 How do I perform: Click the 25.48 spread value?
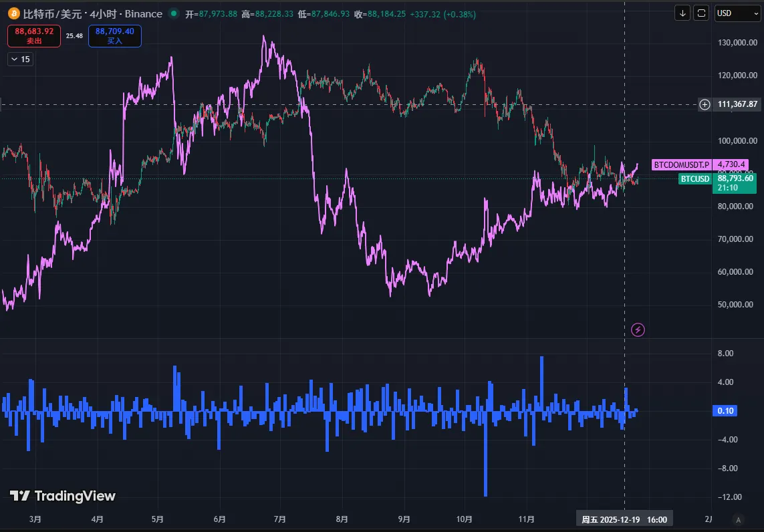tap(74, 35)
